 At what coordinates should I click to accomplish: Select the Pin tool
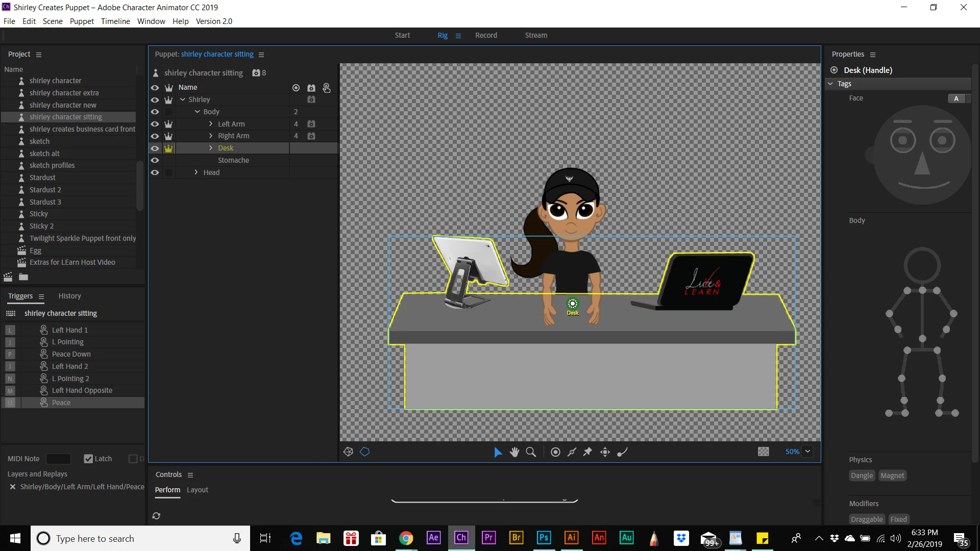[x=588, y=452]
